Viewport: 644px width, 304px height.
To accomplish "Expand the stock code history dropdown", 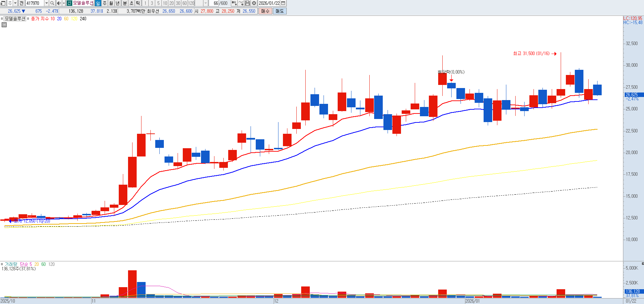I will pos(46,3).
